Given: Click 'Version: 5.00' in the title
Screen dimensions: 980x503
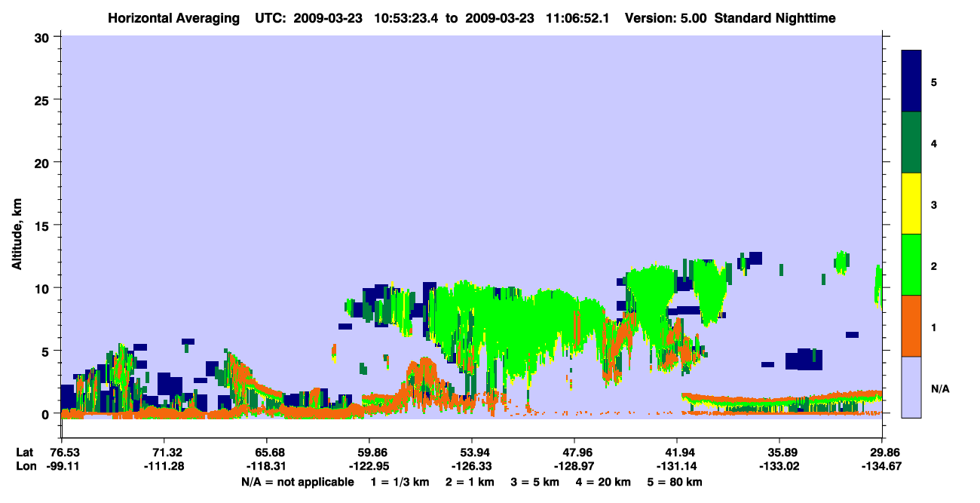Looking at the screenshot, I should coord(666,18).
